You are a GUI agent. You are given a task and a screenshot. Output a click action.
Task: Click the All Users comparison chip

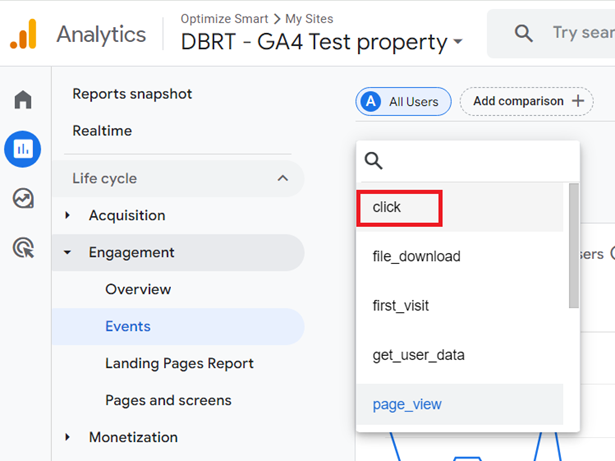click(x=403, y=102)
